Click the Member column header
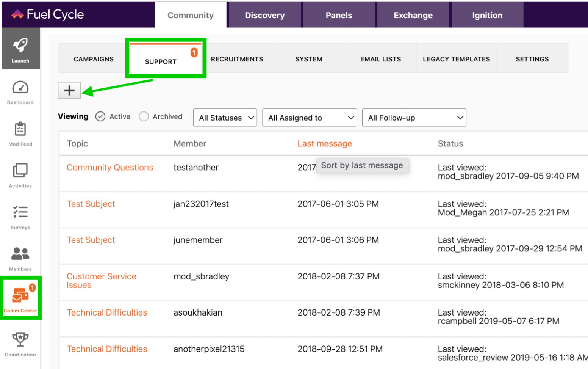 [x=190, y=144]
